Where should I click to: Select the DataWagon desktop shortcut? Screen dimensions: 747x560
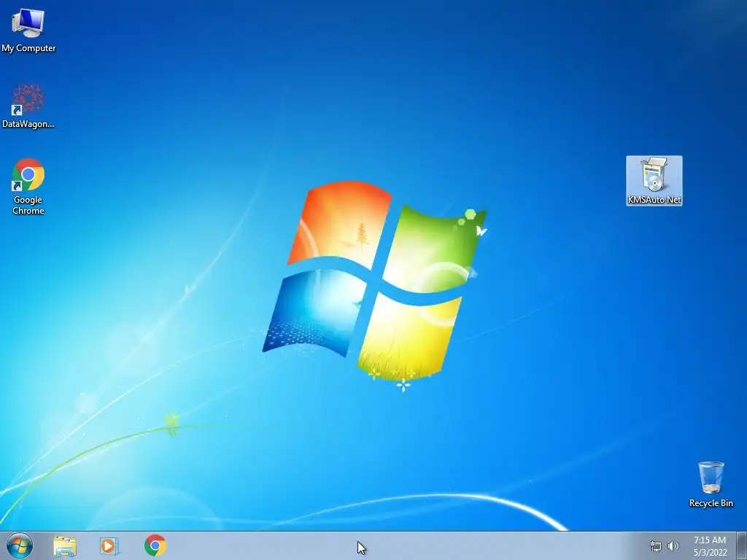pos(28,106)
